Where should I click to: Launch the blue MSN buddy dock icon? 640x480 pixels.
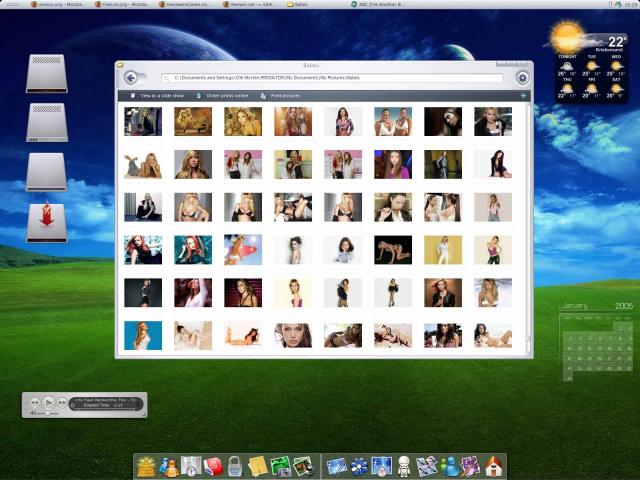449,467
